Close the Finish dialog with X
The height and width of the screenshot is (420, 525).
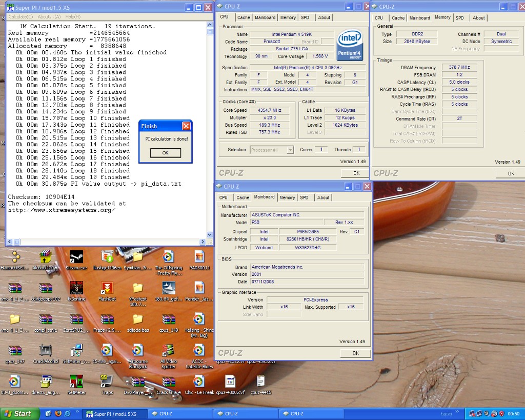[x=186, y=126]
